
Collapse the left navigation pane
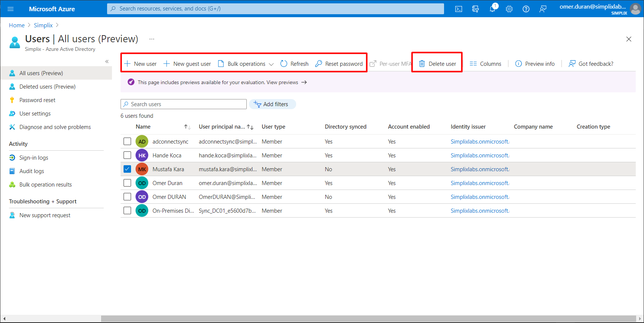pos(107,61)
